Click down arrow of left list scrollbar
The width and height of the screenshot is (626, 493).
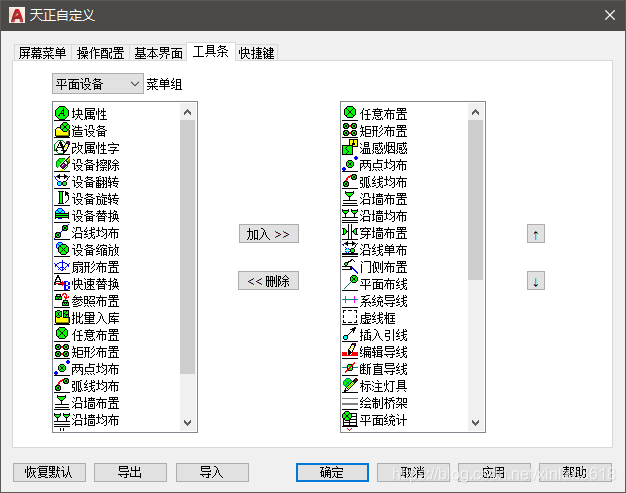pyautogui.click(x=188, y=422)
